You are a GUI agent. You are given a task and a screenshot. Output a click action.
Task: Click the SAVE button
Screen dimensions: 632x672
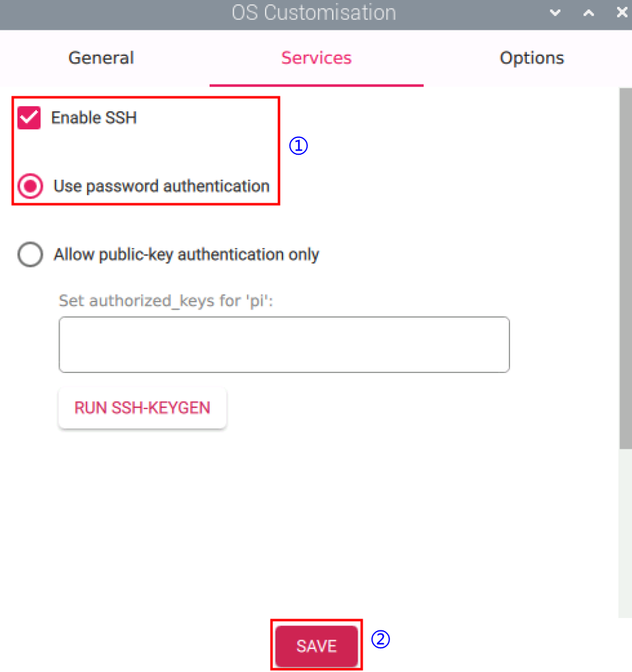pyautogui.click(x=317, y=646)
